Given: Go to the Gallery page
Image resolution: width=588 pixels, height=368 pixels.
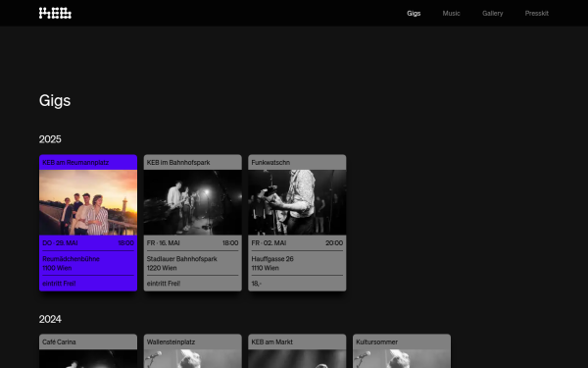Looking at the screenshot, I should (492, 13).
